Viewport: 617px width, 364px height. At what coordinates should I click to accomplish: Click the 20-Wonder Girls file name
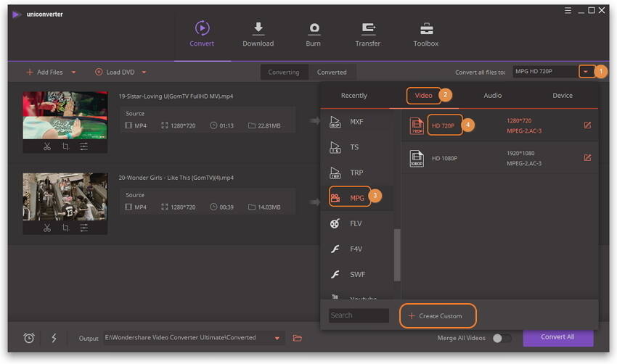pyautogui.click(x=176, y=178)
